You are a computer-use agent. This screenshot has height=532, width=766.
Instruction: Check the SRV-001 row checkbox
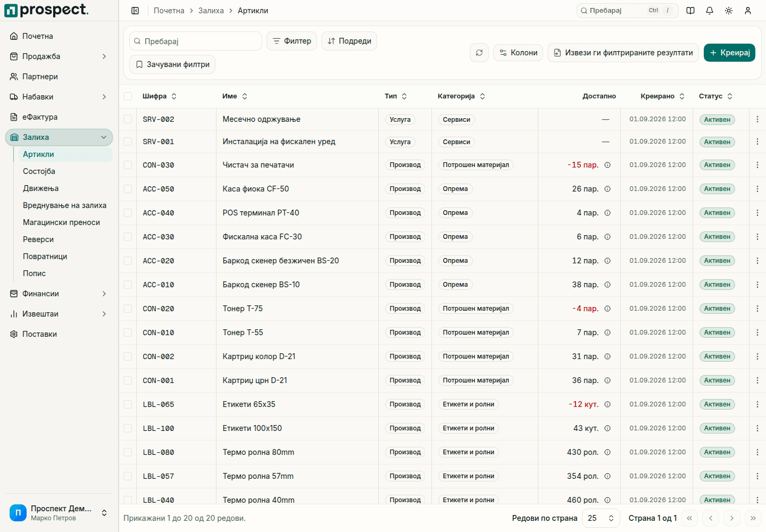pos(128,142)
